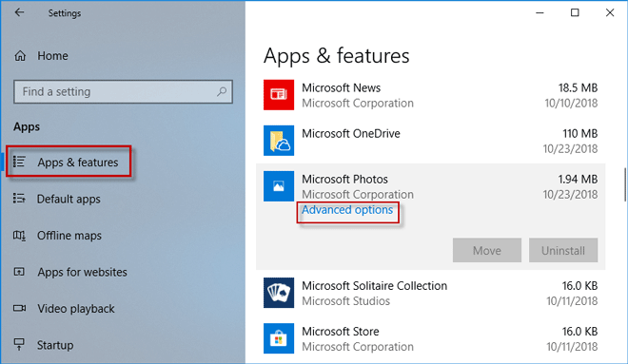This screenshot has width=628, height=364.
Task: Open Advanced options for Microsoft Photos
Action: (347, 210)
